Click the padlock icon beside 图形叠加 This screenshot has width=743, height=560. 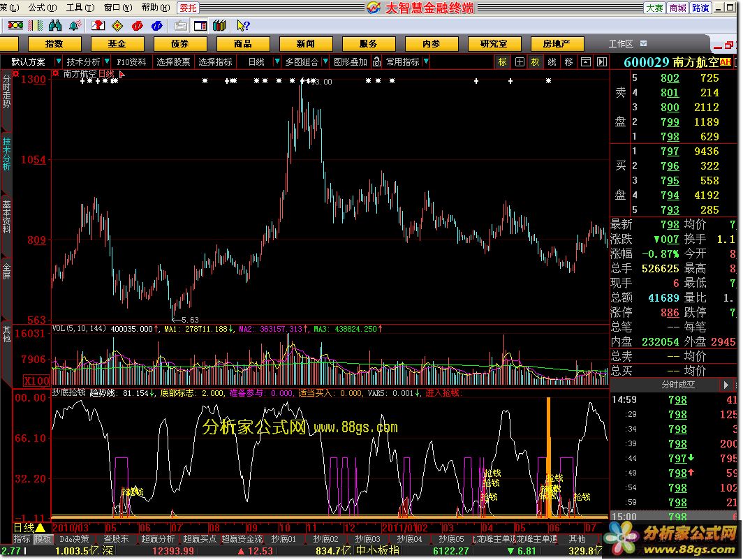click(x=376, y=61)
